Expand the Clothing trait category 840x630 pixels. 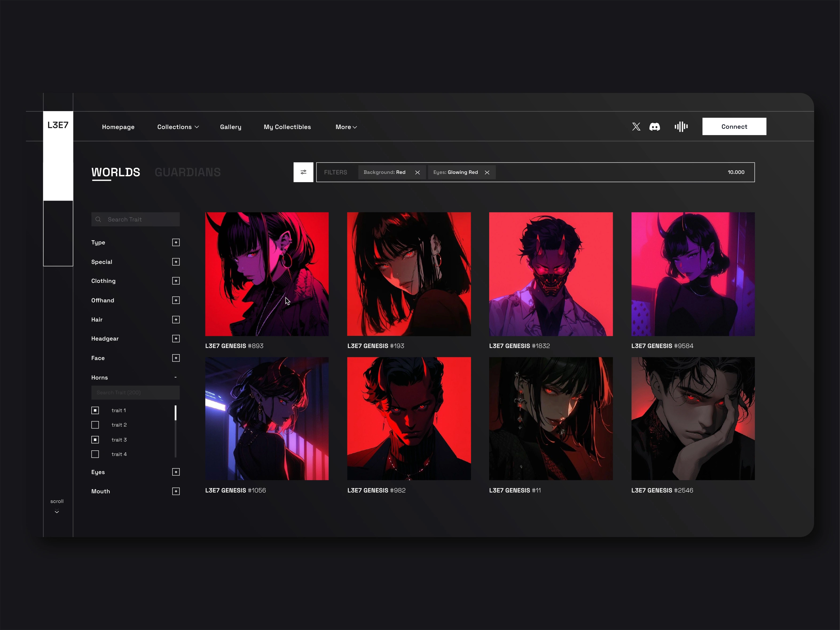[x=175, y=281]
